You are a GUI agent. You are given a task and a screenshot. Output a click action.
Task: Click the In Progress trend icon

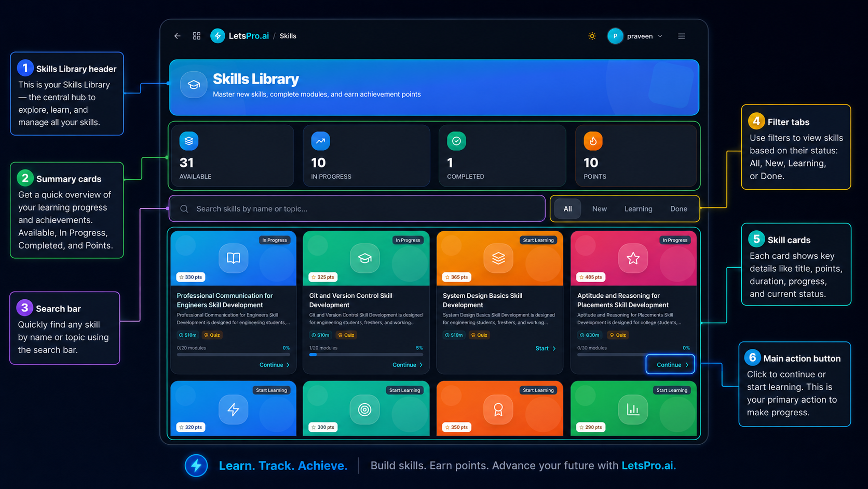coord(320,141)
